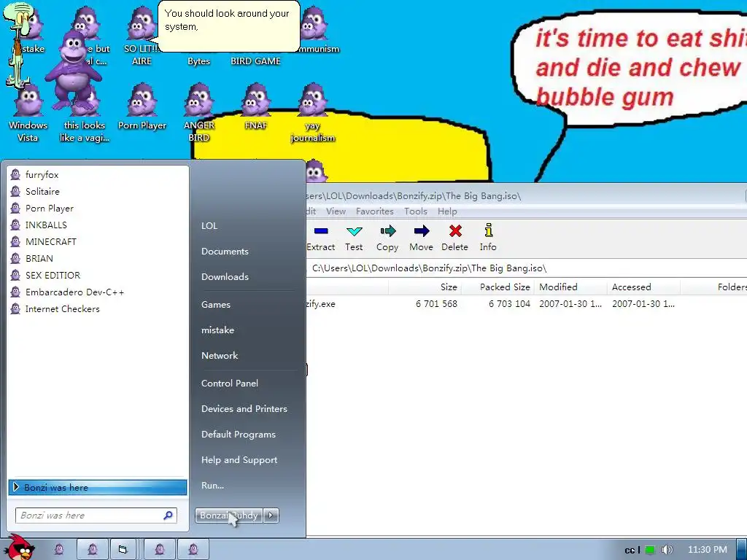Open Network in the Start menu

point(220,356)
